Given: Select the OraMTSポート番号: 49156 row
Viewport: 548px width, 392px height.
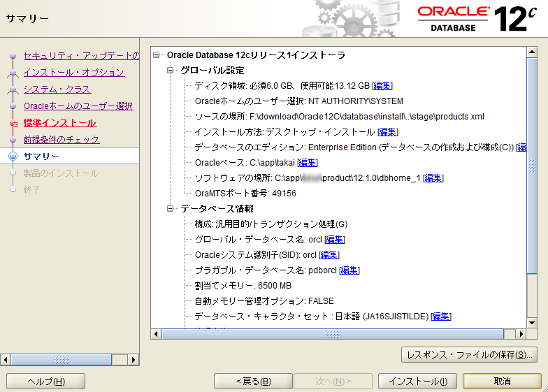Looking at the screenshot, I should (245, 194).
